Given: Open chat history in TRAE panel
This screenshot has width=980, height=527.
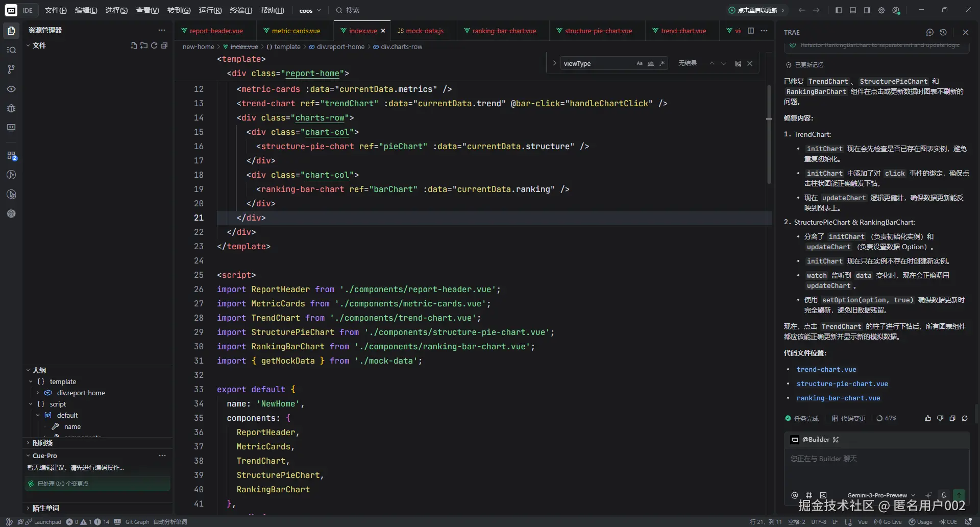Looking at the screenshot, I should tap(943, 32).
